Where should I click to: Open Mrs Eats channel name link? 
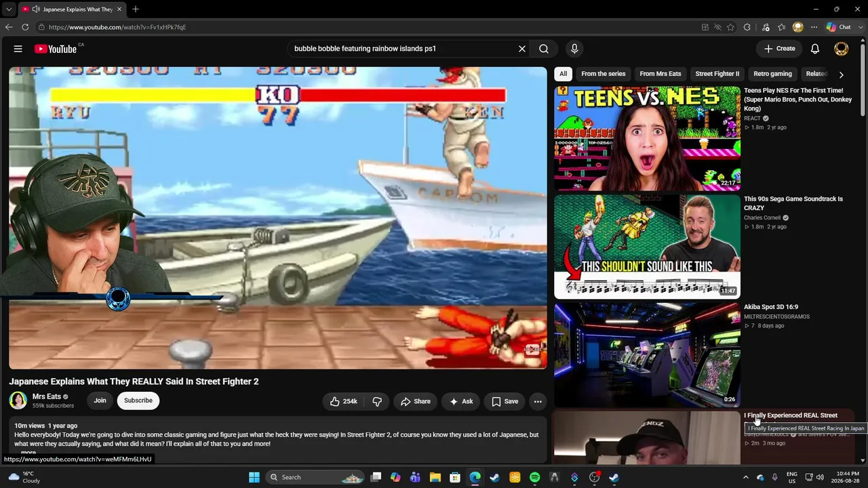coord(47,396)
